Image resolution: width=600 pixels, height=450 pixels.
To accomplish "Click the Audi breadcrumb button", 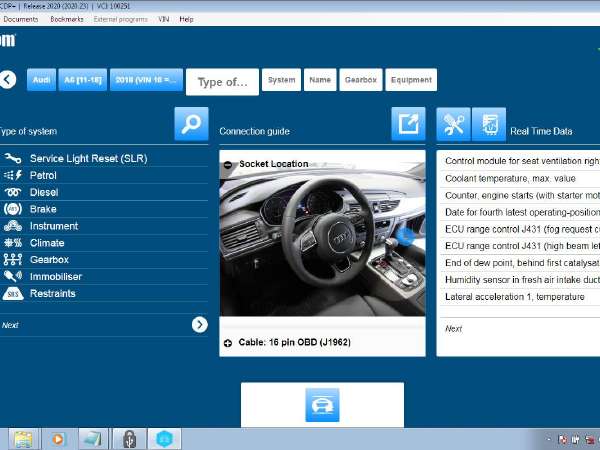I will coord(41,80).
